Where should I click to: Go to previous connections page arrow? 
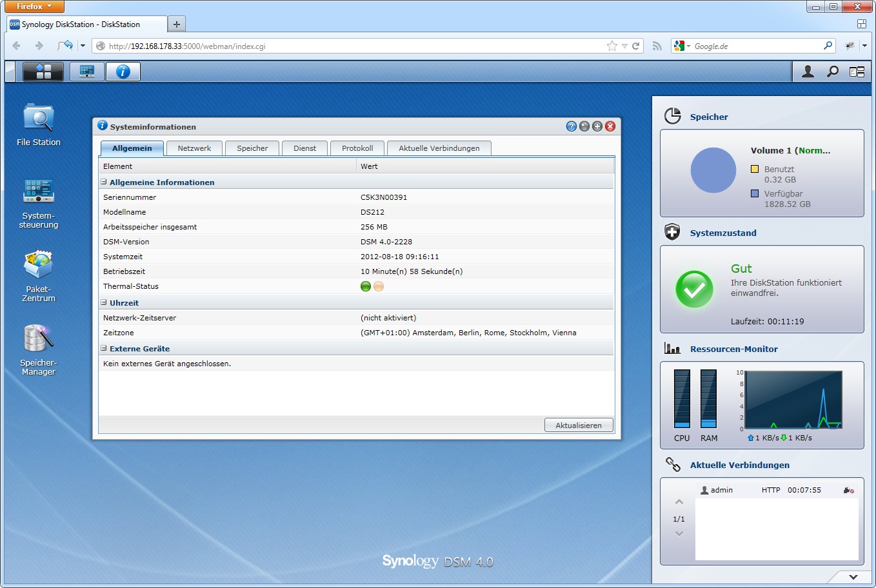(679, 502)
